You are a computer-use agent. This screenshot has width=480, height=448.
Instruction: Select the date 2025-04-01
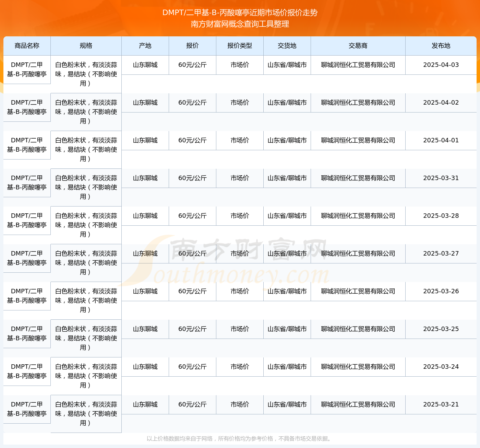click(441, 140)
